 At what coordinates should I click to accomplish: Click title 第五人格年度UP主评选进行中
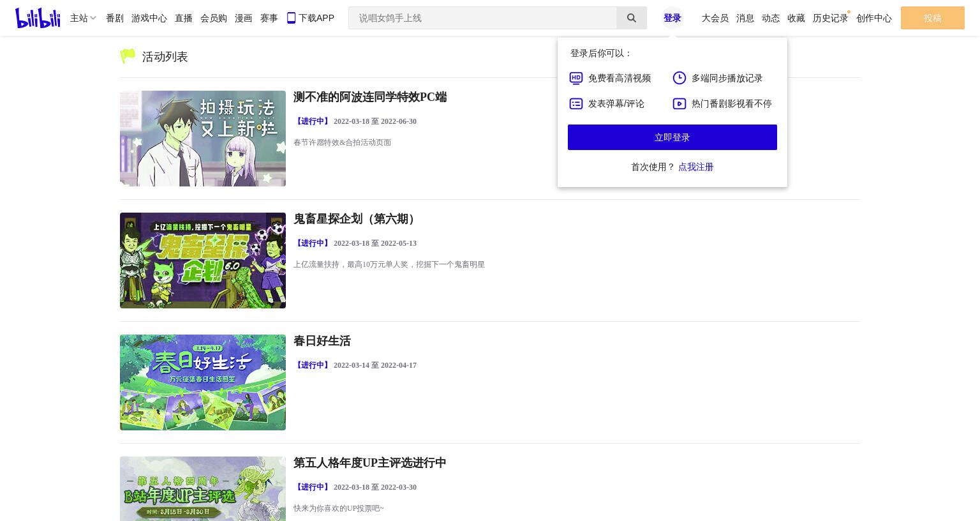pyautogui.click(x=370, y=463)
